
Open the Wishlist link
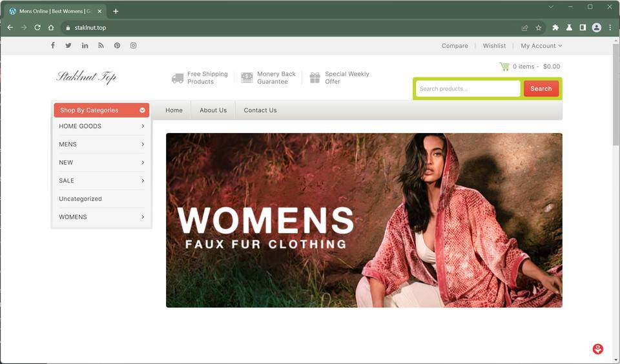494,46
